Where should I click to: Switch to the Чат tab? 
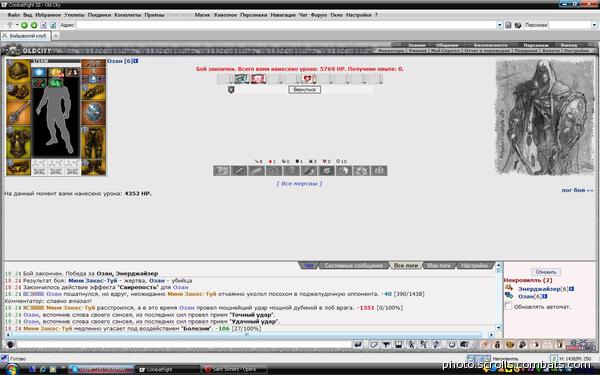(x=308, y=266)
